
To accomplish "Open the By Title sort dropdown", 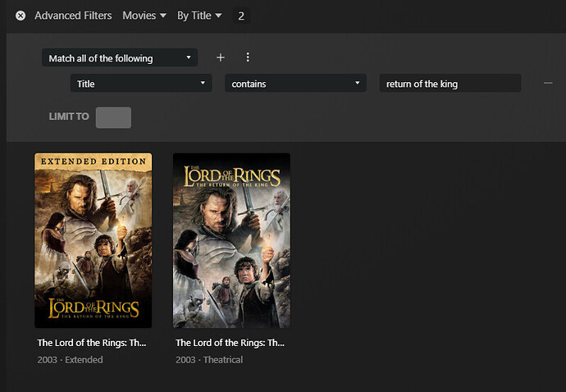I will pyautogui.click(x=199, y=16).
